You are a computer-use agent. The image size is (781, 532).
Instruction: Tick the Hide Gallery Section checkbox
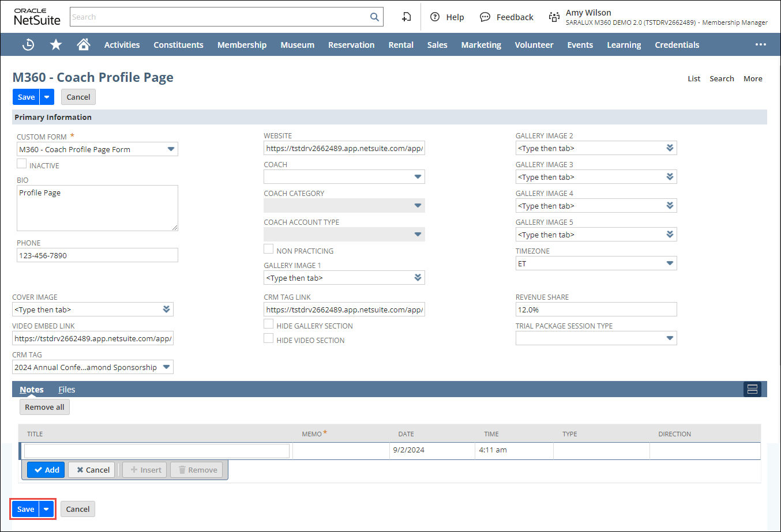click(269, 325)
